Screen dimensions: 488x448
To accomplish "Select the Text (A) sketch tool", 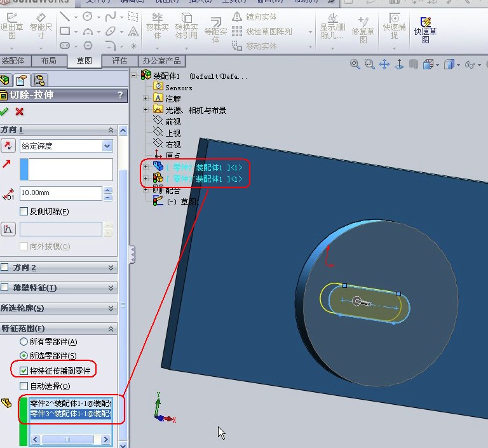I will point(133,31).
